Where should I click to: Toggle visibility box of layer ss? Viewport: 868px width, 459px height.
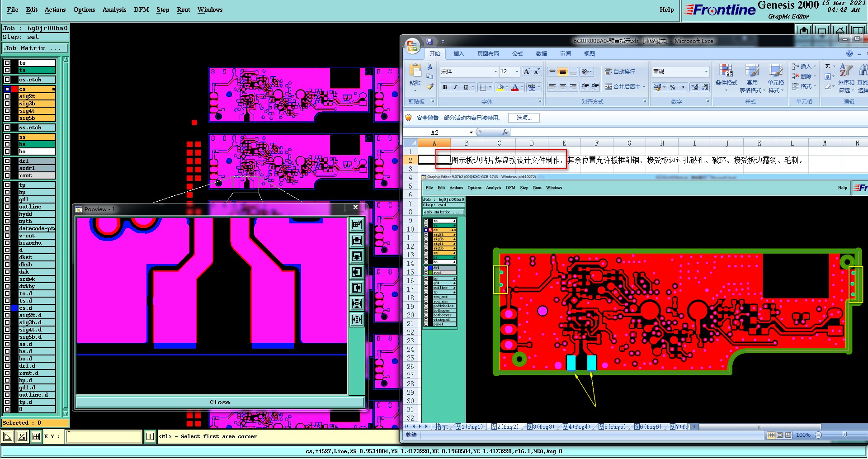pyautogui.click(x=7, y=137)
